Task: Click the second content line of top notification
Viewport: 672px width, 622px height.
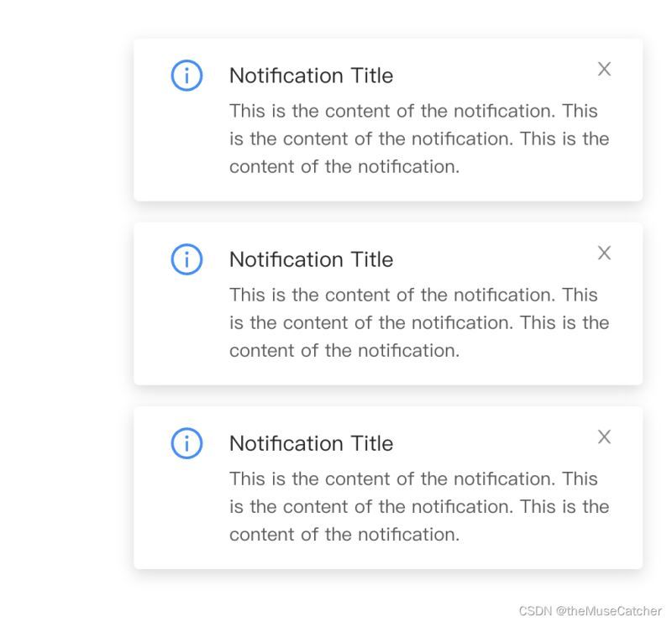Action: click(418, 139)
